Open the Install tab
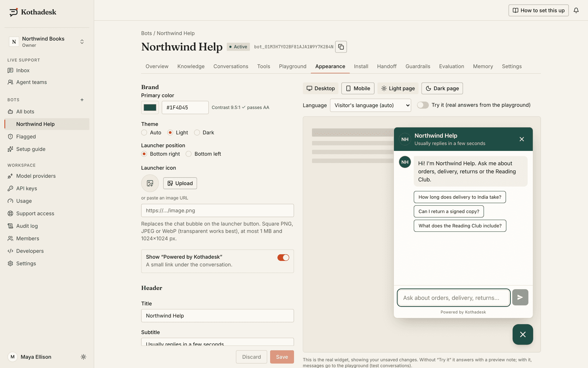Screen dimensions: 588x368 (361, 66)
